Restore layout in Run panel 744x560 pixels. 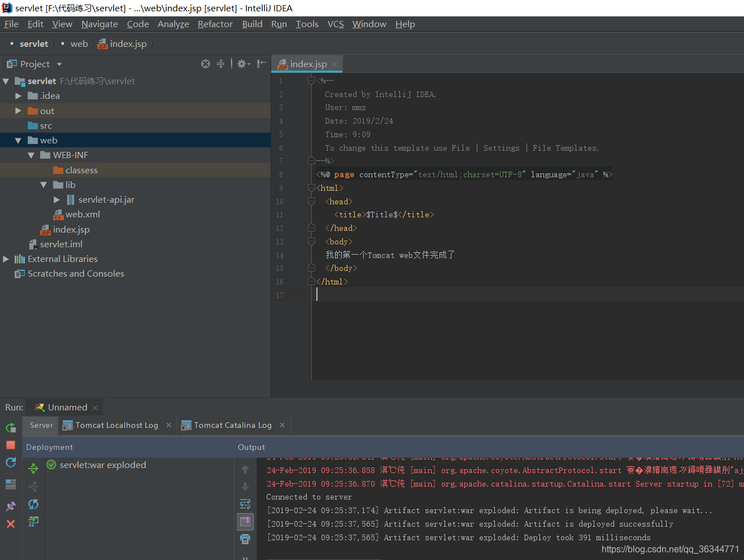pyautogui.click(x=11, y=484)
